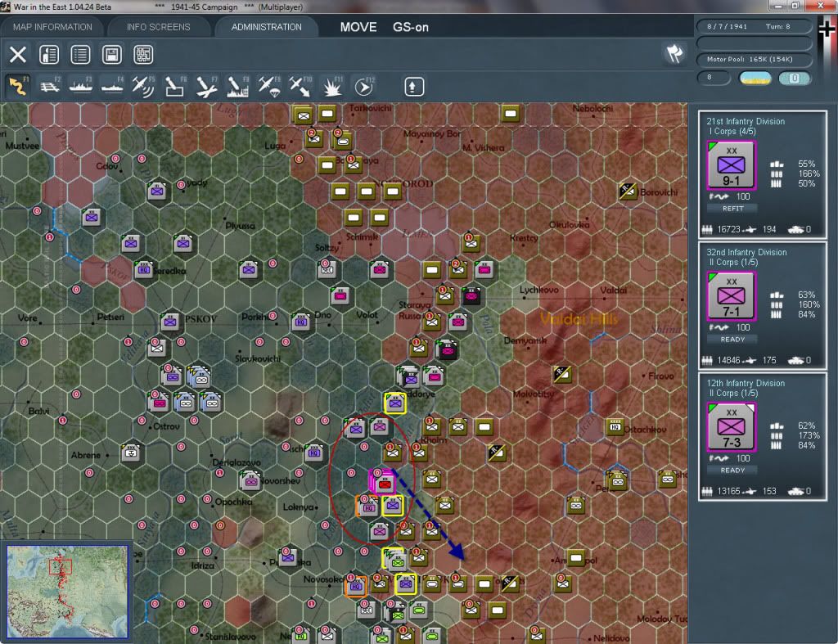838x644 pixels.
Task: Click the 'GS-on' status text
Action: [x=411, y=27]
